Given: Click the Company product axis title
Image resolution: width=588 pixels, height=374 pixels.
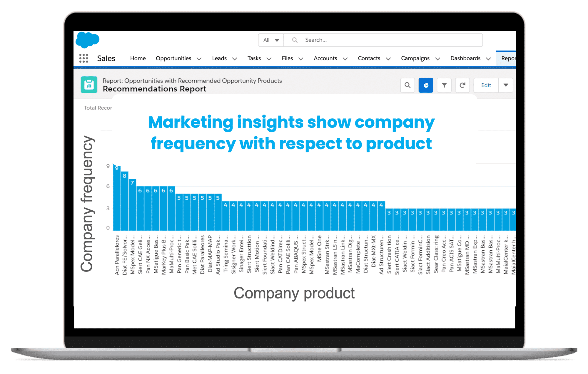Looking at the screenshot, I should 294,293.
